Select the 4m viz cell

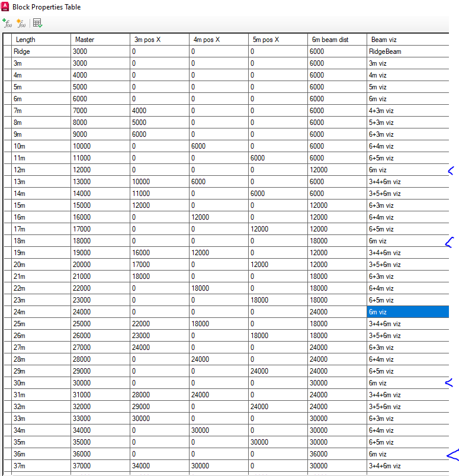(x=408, y=75)
